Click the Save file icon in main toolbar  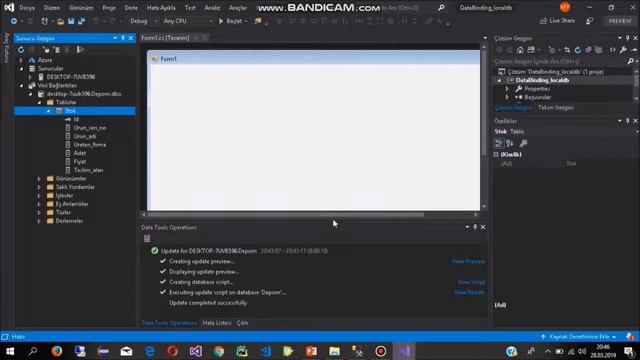pyautogui.click(x=71, y=21)
